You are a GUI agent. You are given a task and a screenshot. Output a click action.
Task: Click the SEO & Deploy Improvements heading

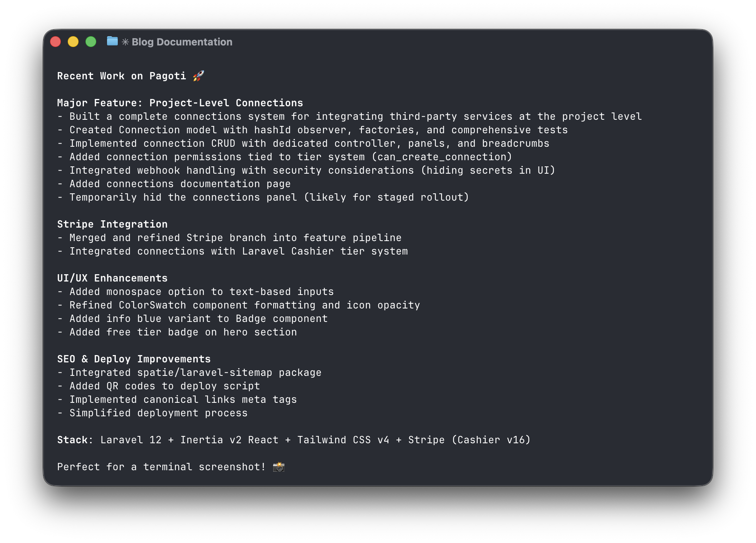(134, 359)
